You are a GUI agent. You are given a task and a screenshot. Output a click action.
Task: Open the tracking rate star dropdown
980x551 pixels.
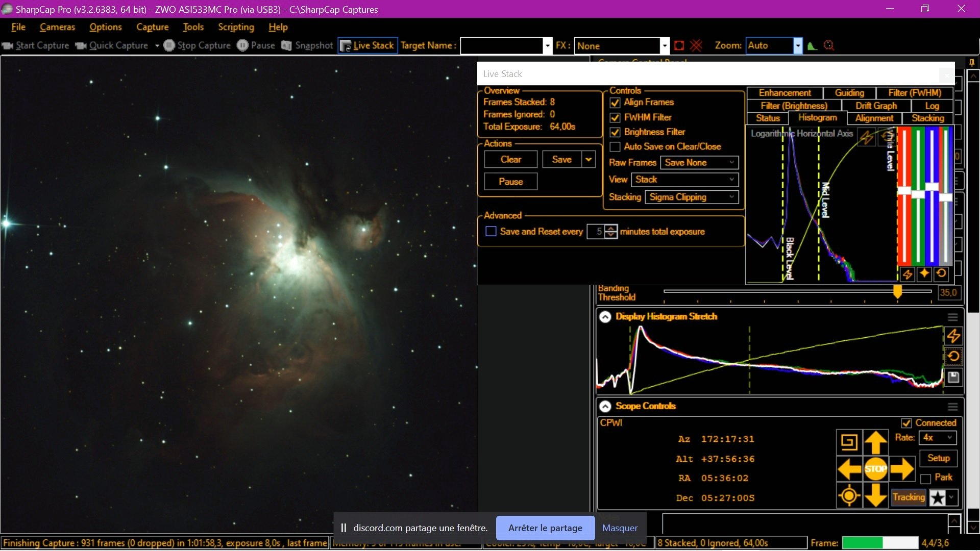(x=951, y=497)
